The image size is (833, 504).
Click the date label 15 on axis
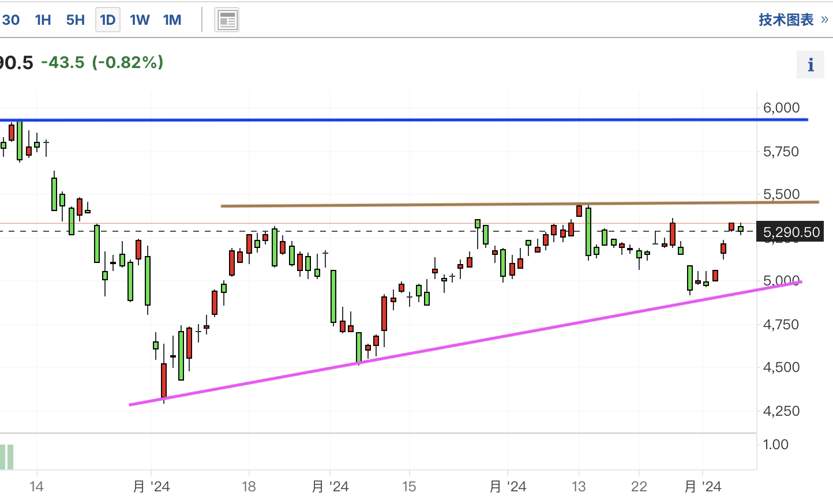(x=409, y=487)
